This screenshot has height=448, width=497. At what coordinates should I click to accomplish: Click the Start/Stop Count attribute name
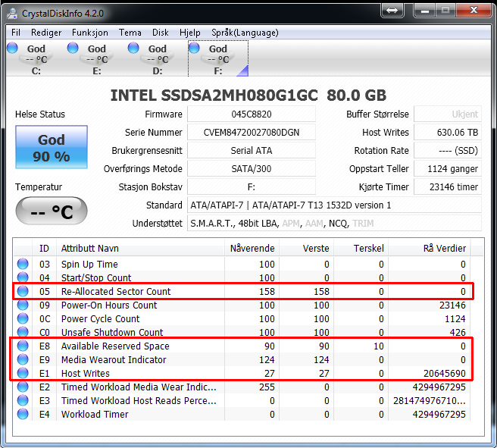[x=96, y=277]
